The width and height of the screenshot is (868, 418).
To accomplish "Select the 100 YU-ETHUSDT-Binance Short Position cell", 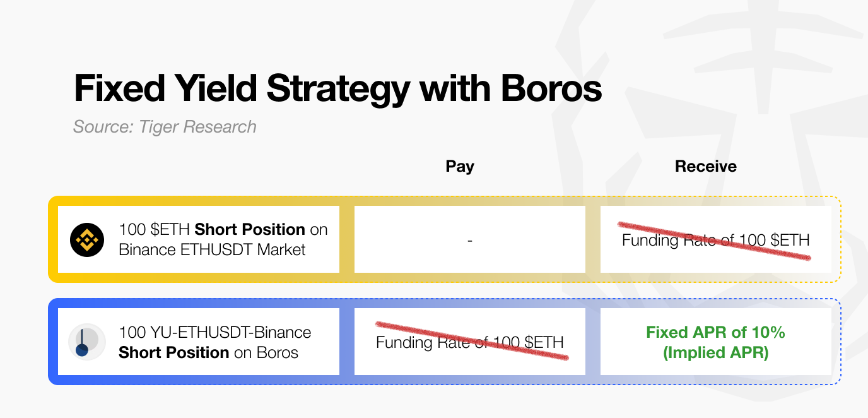I will [199, 342].
